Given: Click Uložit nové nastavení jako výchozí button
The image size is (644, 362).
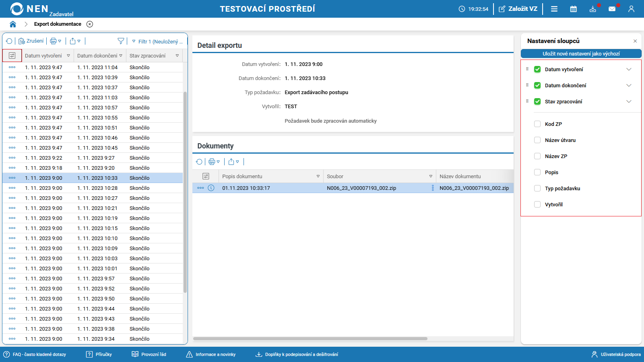Looking at the screenshot, I should point(581,53).
